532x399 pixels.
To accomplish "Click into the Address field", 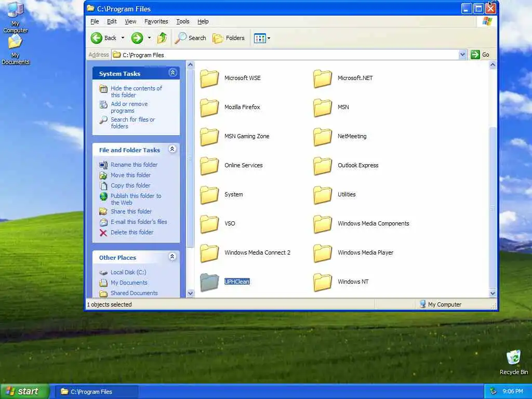I will point(289,55).
